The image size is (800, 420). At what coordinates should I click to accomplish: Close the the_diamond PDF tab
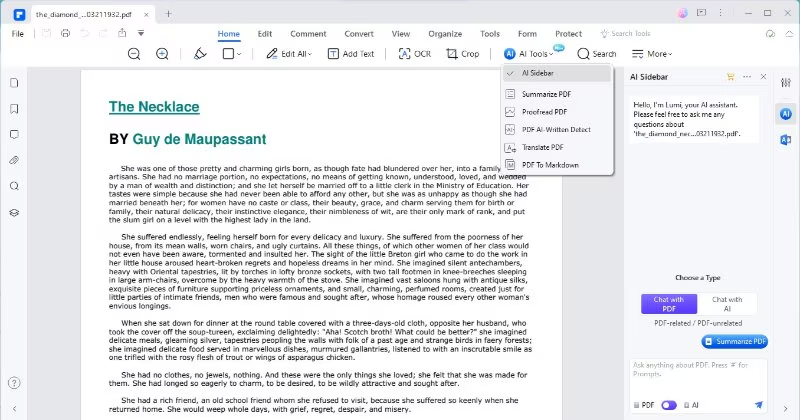tap(146, 14)
